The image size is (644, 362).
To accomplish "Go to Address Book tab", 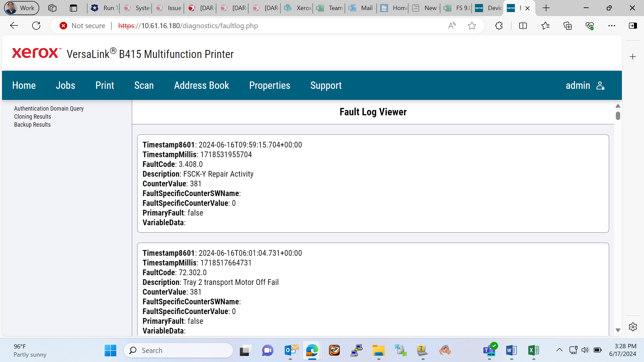I will [202, 85].
